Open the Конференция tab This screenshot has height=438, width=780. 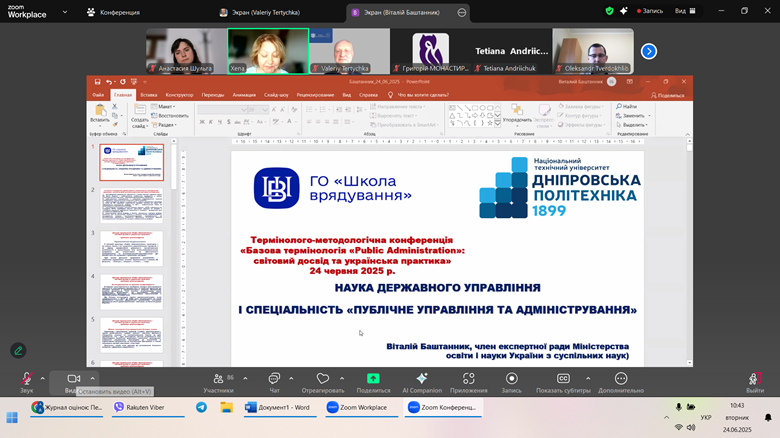click(114, 12)
